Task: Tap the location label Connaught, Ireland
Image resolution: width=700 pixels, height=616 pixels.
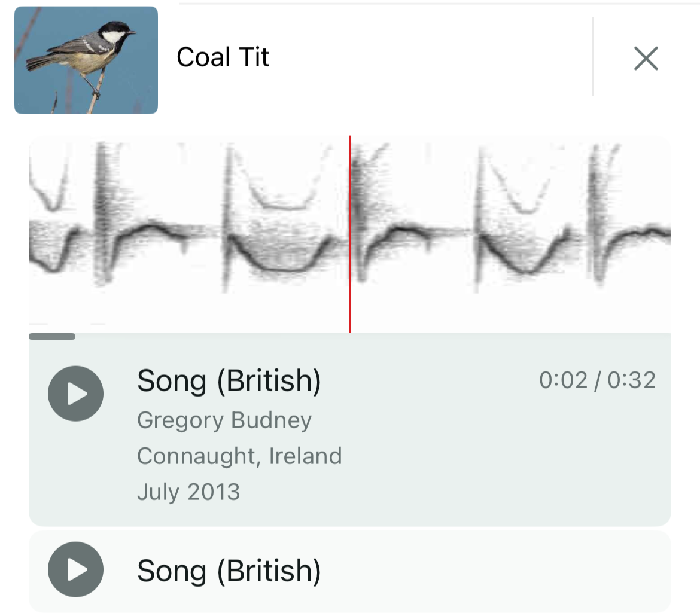Action: coord(241,456)
